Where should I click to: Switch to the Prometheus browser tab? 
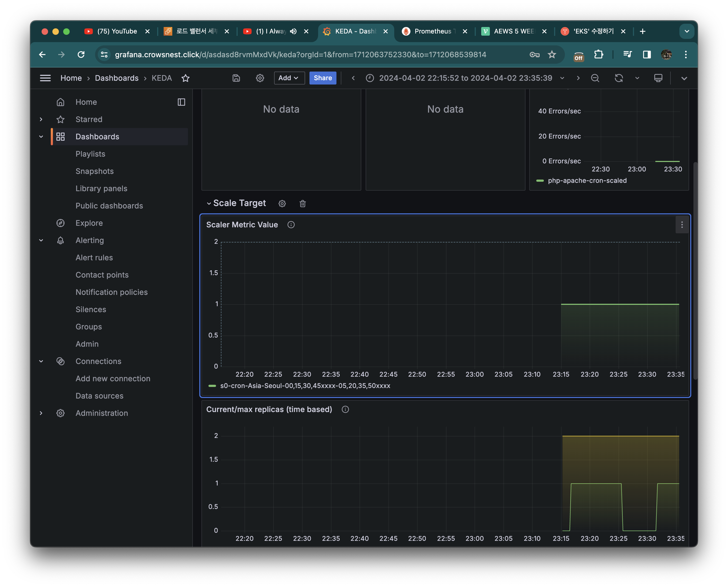tap(432, 31)
